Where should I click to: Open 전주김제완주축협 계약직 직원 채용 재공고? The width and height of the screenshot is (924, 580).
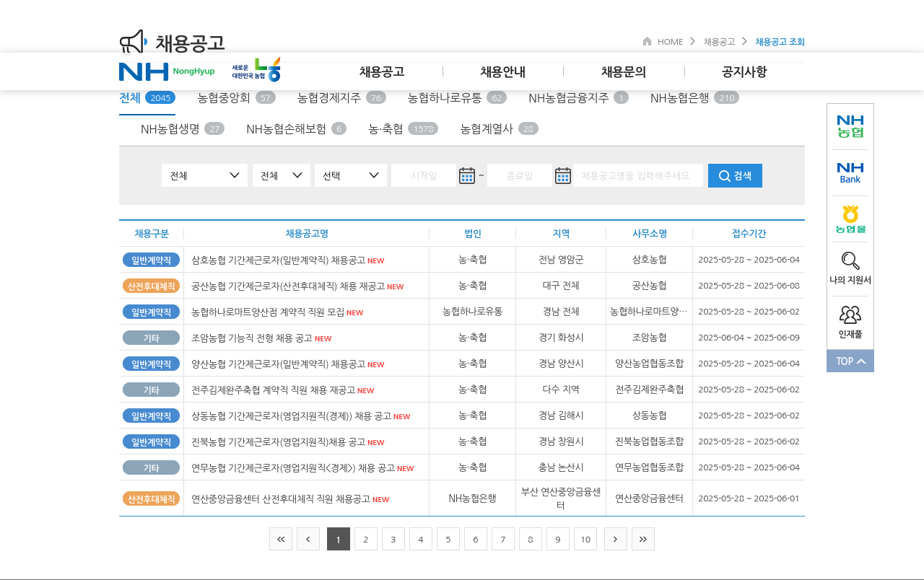tap(273, 390)
